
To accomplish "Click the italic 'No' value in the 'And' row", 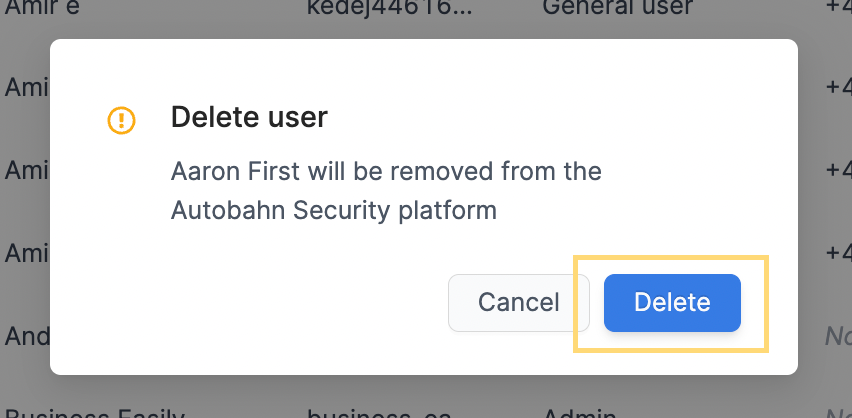I will (838, 336).
